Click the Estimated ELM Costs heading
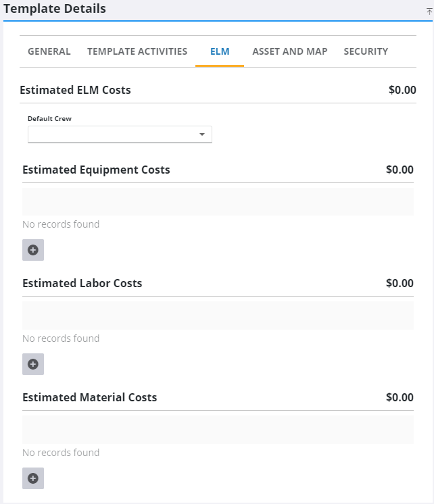 click(75, 90)
